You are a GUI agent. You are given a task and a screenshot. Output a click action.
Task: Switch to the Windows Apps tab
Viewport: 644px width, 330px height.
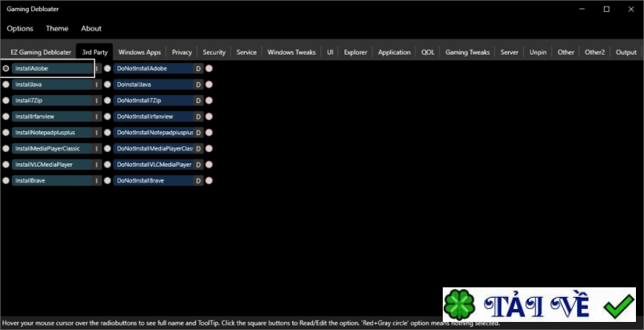tap(139, 52)
